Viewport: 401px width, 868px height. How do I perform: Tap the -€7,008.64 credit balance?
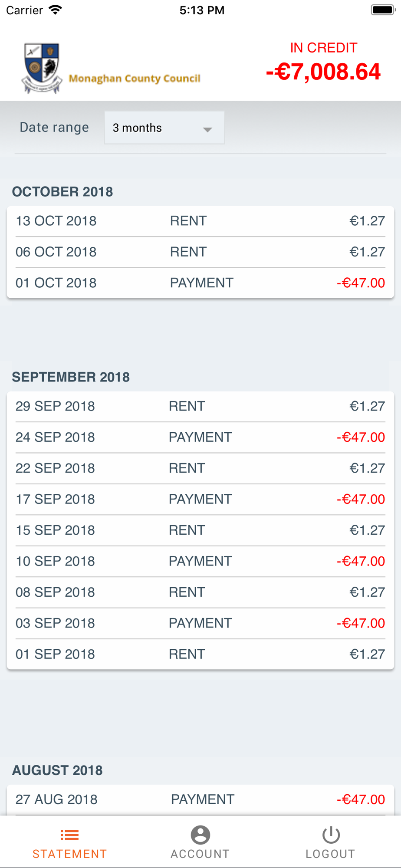[x=323, y=72]
